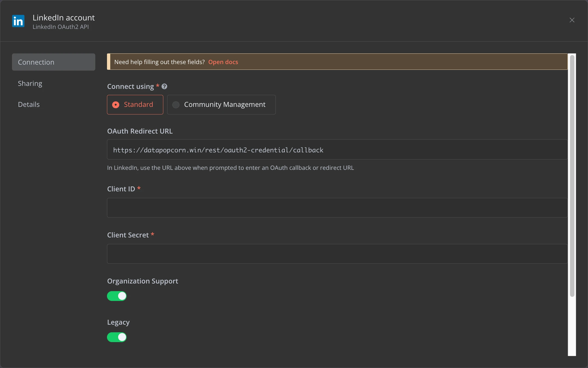This screenshot has height=368, width=588.
Task: Click the OAuth callback hint text
Action: pyautogui.click(x=230, y=168)
